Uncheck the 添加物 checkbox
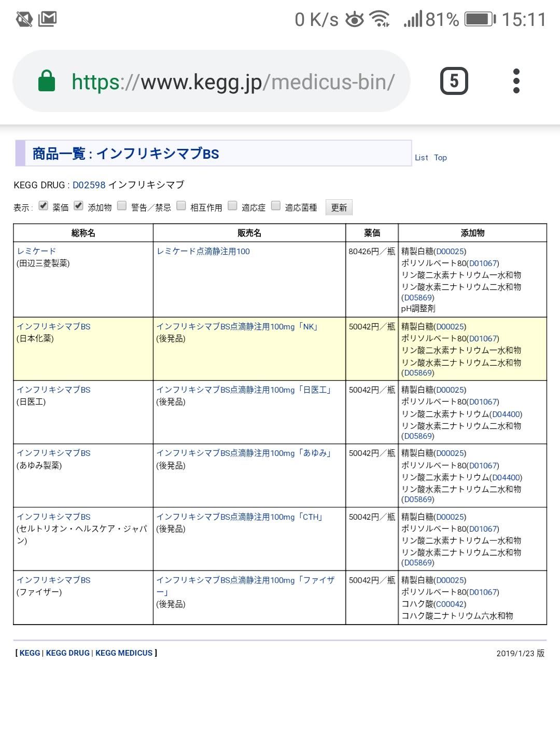This screenshot has width=560, height=747. coord(78,206)
